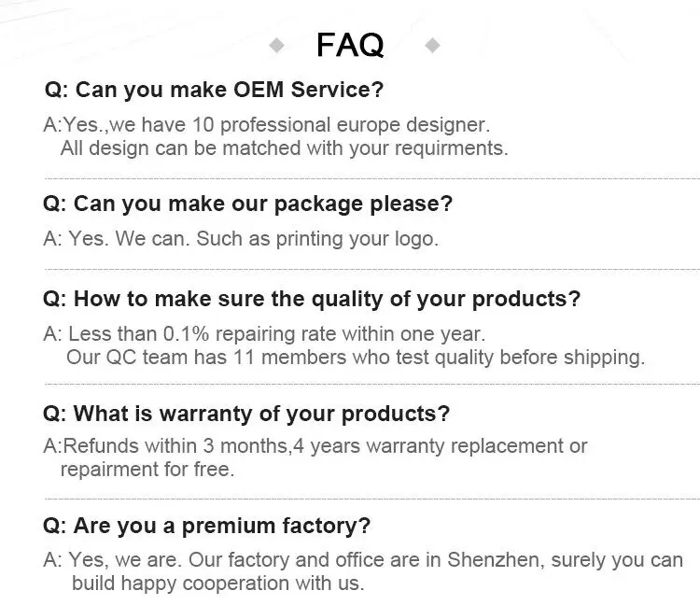700x605 pixels.
Task: Click the 'build happy cooperation with us' line
Action: click(217, 584)
